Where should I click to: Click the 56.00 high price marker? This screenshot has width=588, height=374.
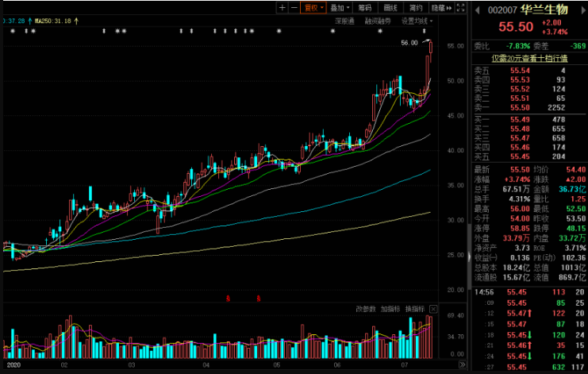coord(409,43)
